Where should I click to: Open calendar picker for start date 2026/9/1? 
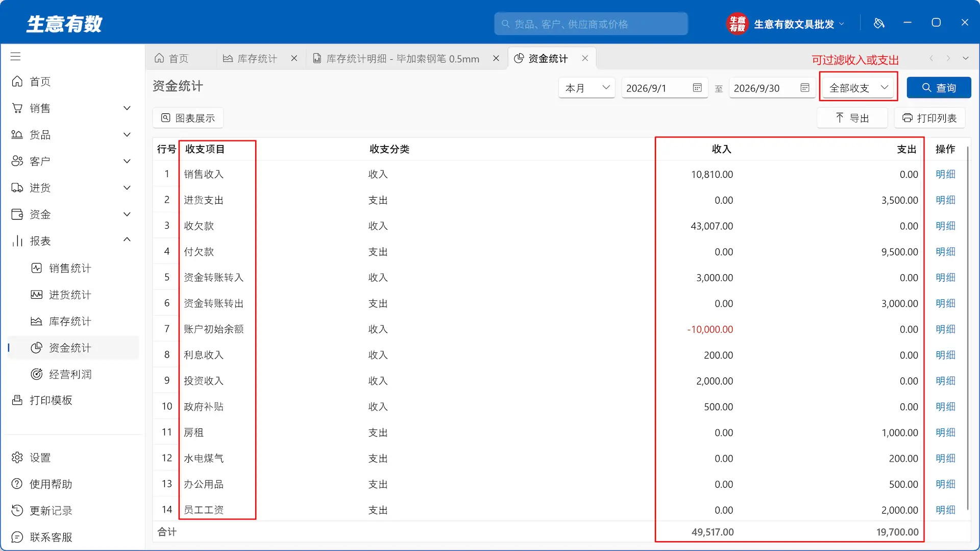(x=697, y=88)
